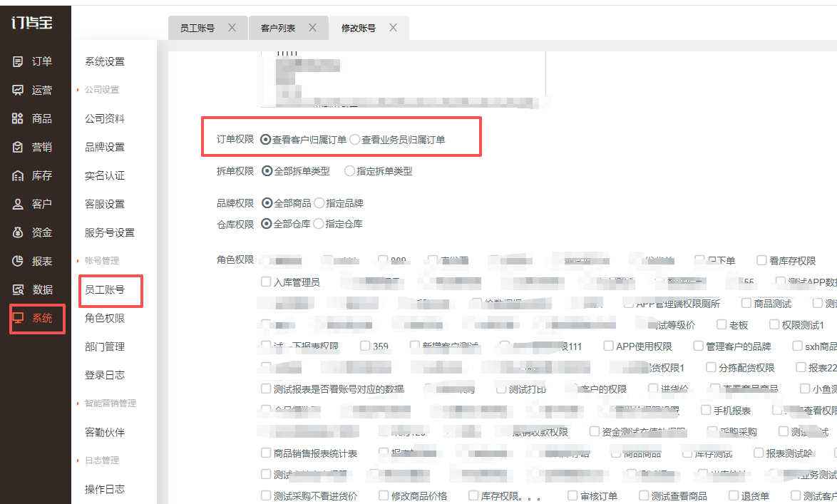This screenshot has width=837, height=504.
Task: Open 品牌设置 in the submenu
Action: 105,147
